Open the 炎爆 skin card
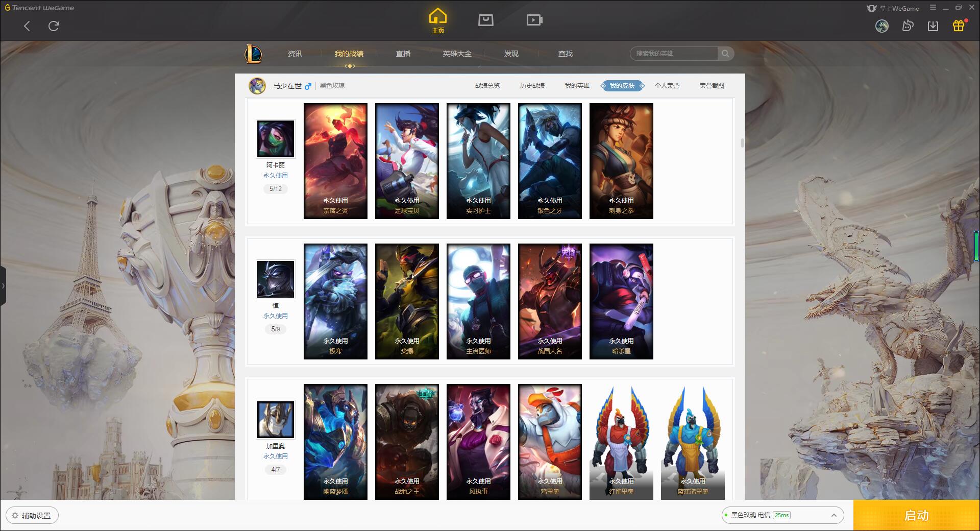The image size is (980, 531). point(407,301)
